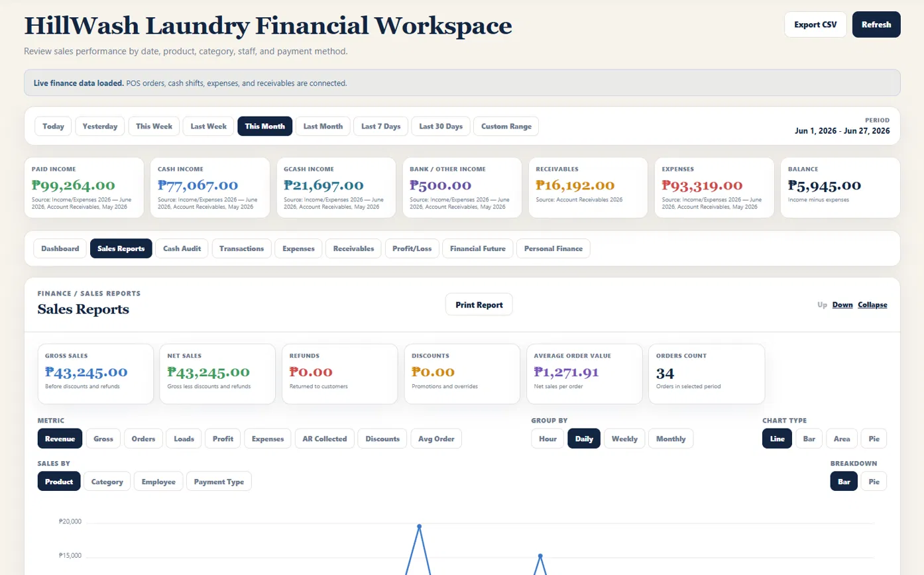Show sales by Product
The image size is (924, 575).
click(x=59, y=482)
